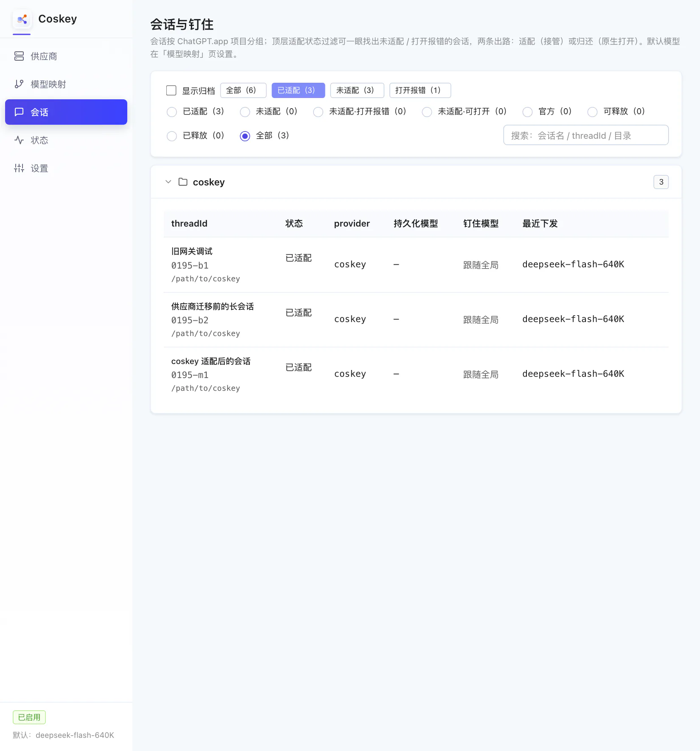
Task: Select the 已释放 (0) radio option
Action: (172, 136)
